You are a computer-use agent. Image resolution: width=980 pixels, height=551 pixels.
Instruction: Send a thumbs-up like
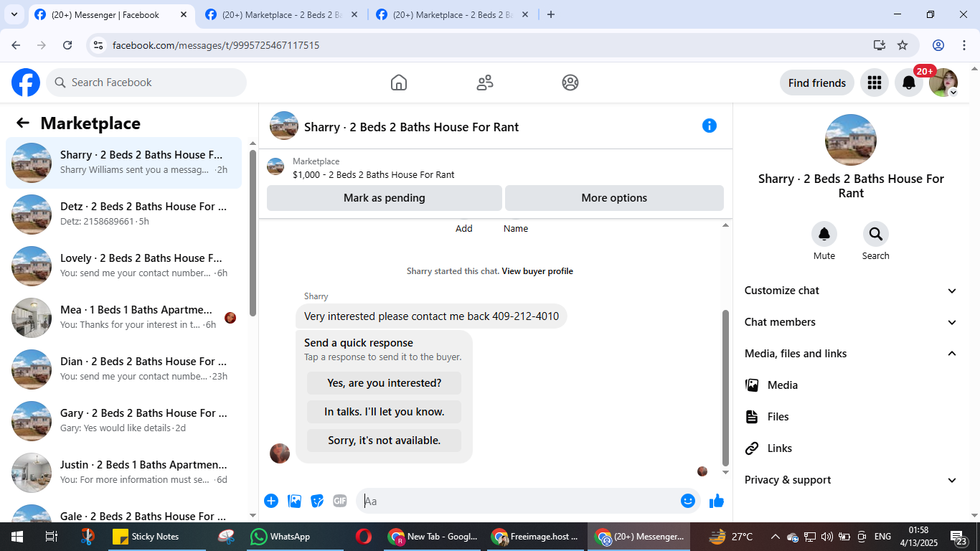tap(717, 501)
